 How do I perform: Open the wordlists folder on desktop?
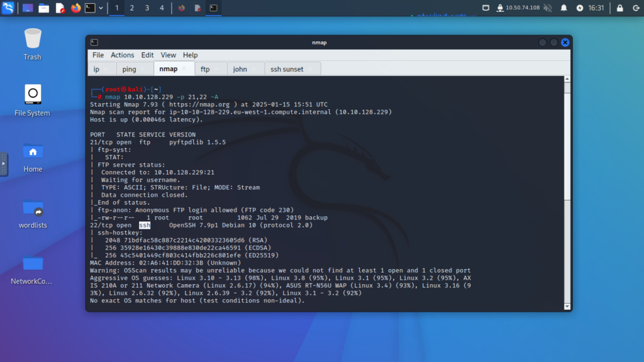point(33,211)
